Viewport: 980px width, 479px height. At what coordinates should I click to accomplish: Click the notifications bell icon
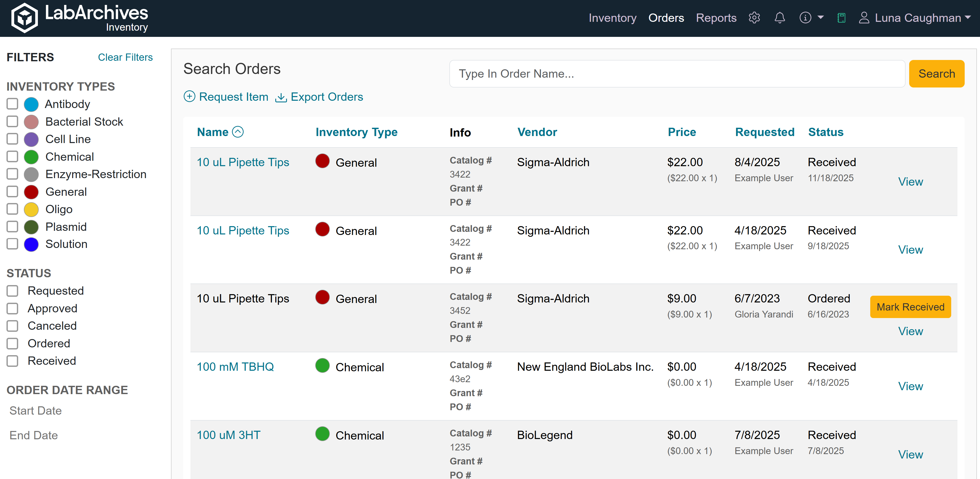point(779,18)
